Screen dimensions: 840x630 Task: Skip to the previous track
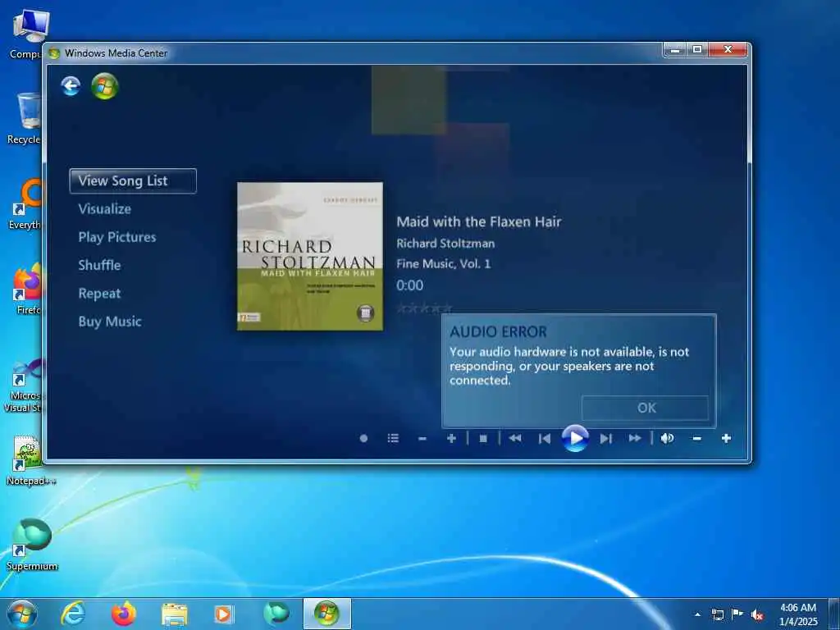pyautogui.click(x=545, y=439)
